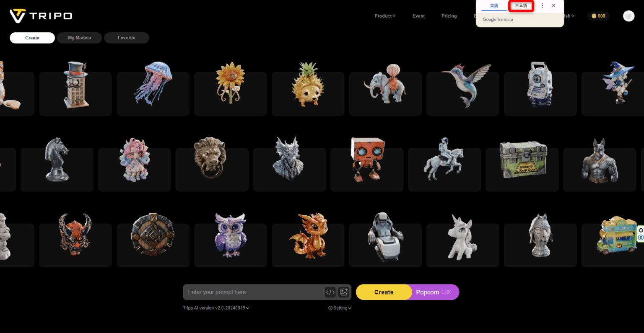This screenshot has width=644, height=333.
Task: Expand the Setting dropdown
Action: coord(340,308)
